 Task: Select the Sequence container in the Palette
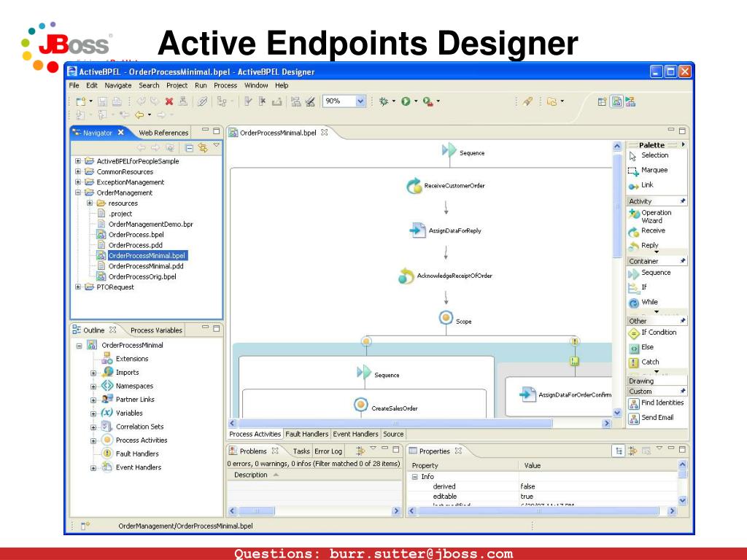point(649,273)
